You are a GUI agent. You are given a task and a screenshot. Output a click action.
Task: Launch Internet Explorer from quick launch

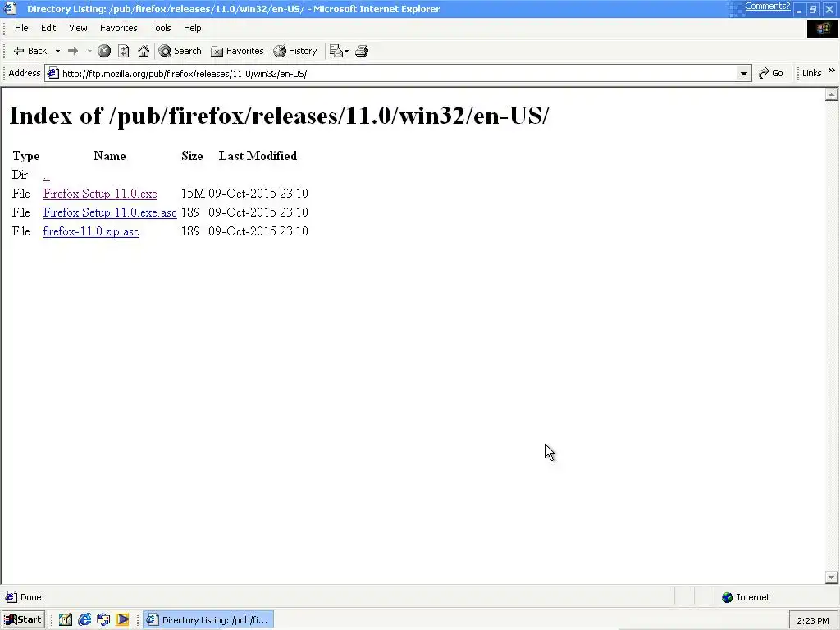click(x=84, y=620)
